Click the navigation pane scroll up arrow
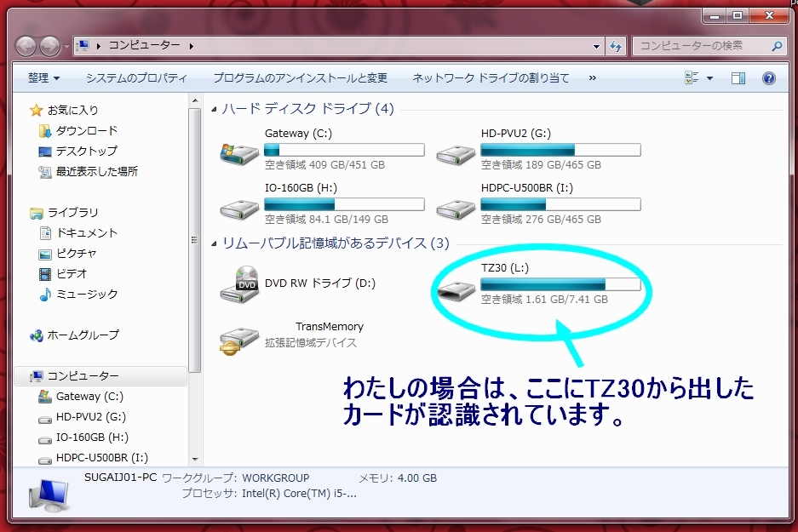Screen dimensions: 798x532 tap(195, 101)
